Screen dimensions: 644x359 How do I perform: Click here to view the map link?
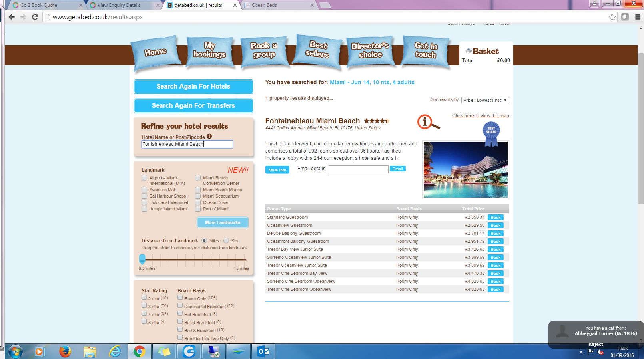pos(481,116)
